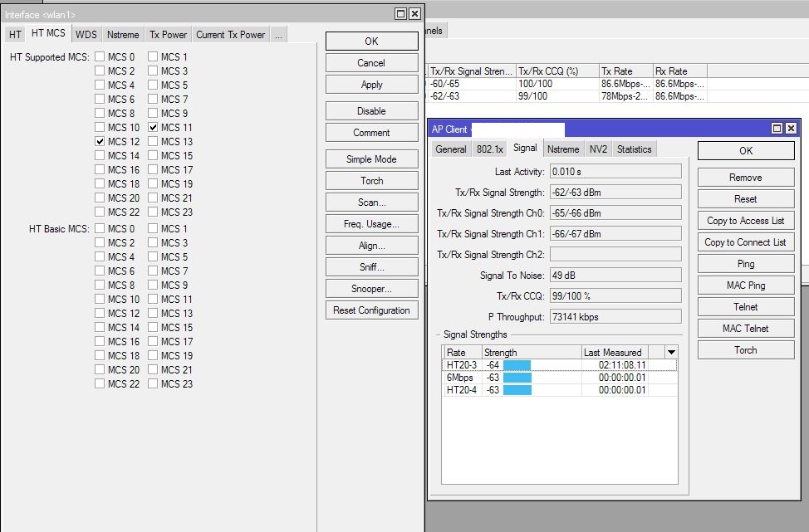Viewport: 809px width, 532px height.
Task: Click OK in Interface wlan1 window
Action: coord(371,41)
